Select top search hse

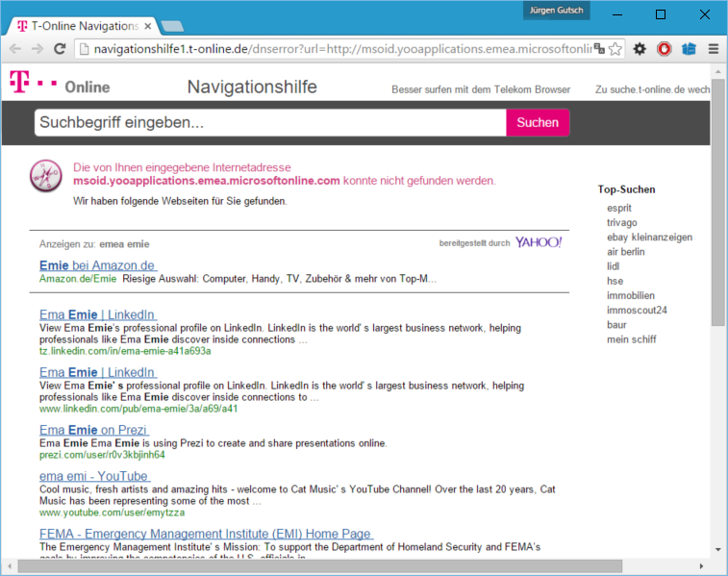[615, 282]
